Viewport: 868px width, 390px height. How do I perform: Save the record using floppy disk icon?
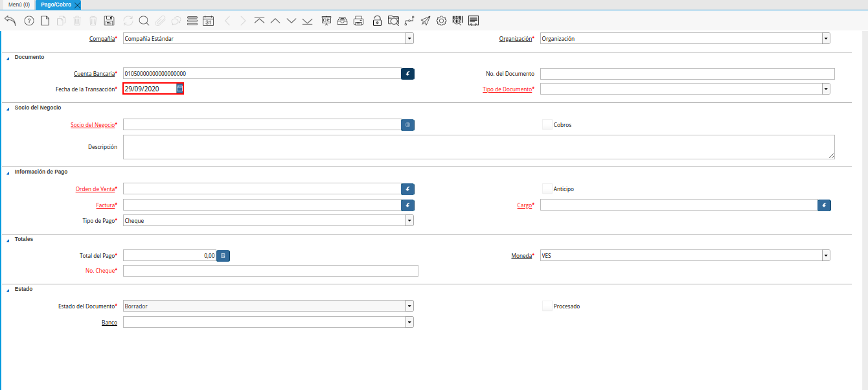click(x=109, y=21)
